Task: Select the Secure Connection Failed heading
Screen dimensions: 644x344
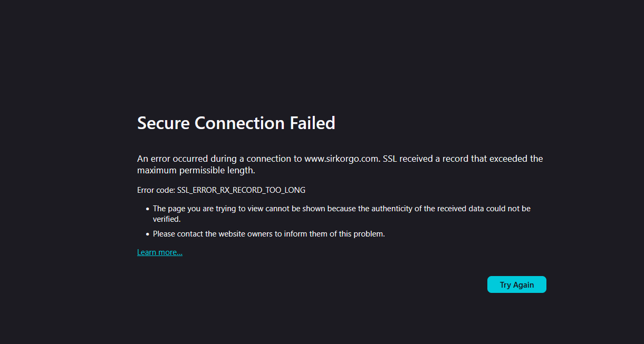Action: pyautogui.click(x=236, y=123)
